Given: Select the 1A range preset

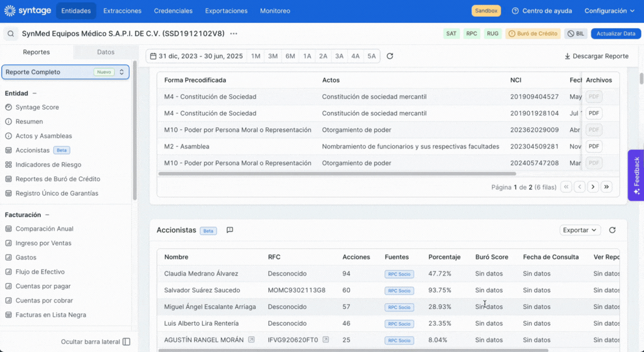Looking at the screenshot, I should pos(307,56).
